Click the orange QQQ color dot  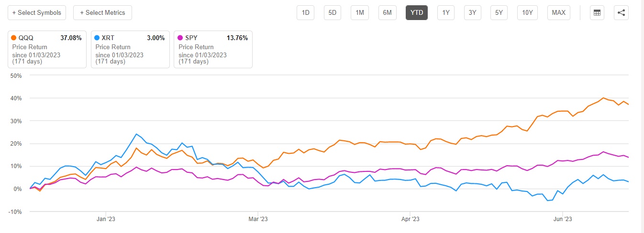[x=13, y=38]
